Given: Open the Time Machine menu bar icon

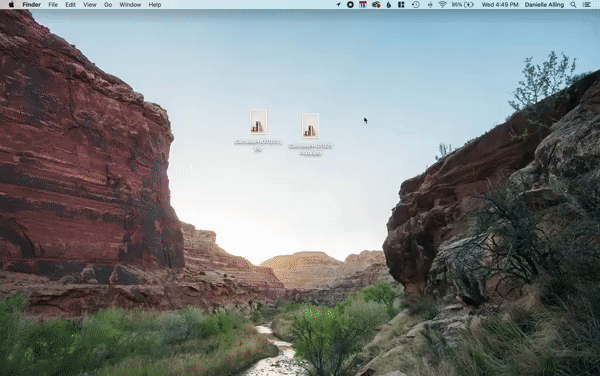Looking at the screenshot, I should pyautogui.click(x=416, y=5).
